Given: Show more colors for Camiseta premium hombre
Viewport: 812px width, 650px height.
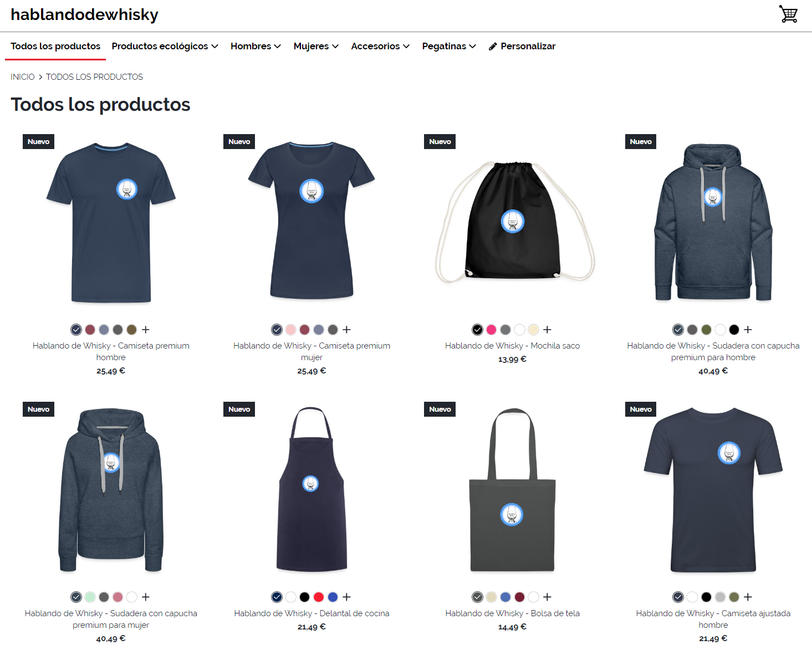Looking at the screenshot, I should tap(146, 330).
